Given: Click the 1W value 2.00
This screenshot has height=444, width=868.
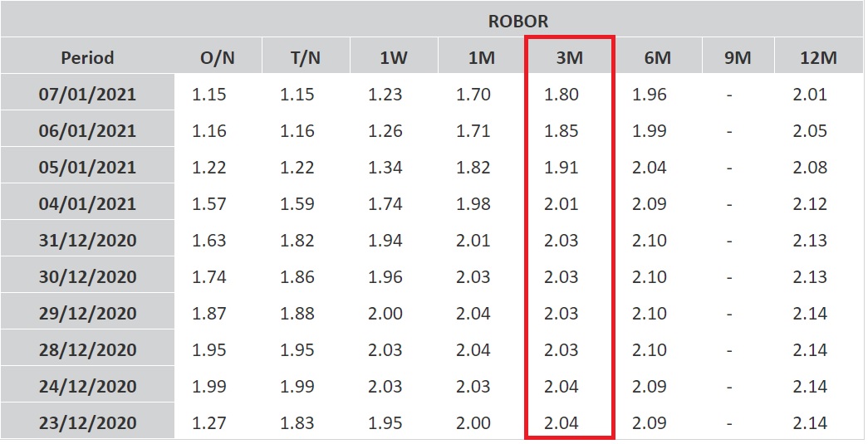Looking at the screenshot, I should 385,314.
